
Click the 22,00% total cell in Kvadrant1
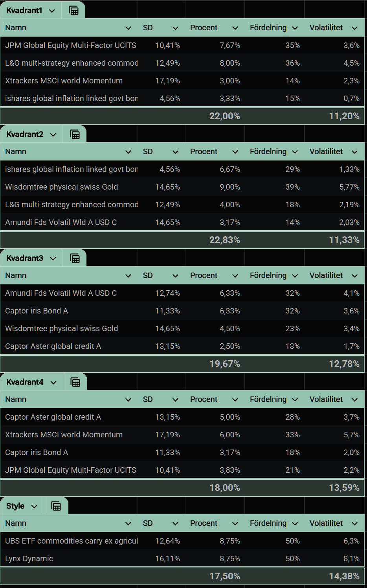pyautogui.click(x=224, y=116)
